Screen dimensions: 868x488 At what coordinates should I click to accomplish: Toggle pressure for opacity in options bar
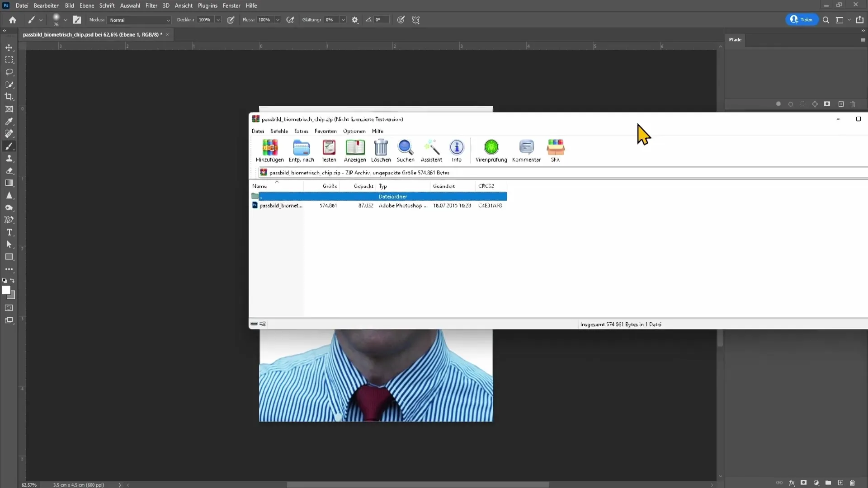(231, 20)
